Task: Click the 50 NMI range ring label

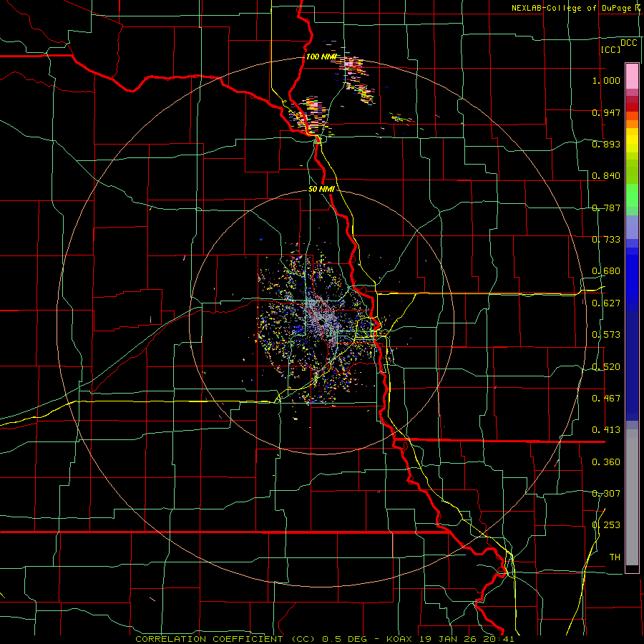Action: point(321,190)
